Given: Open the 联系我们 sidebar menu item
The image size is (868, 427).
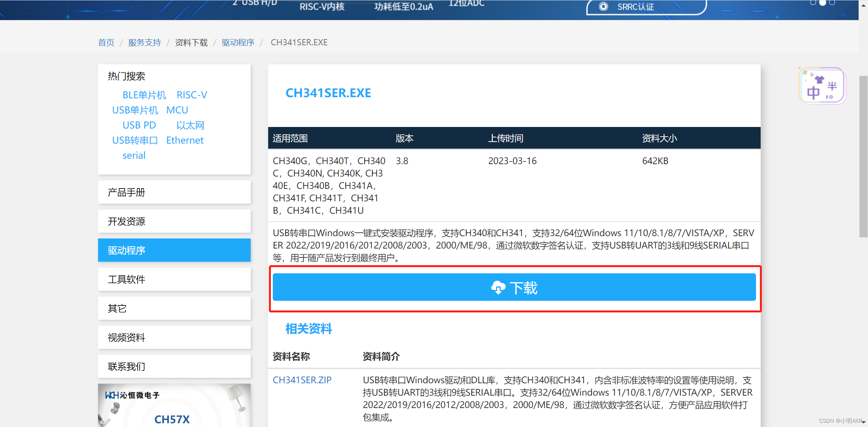Looking at the screenshot, I should (x=174, y=366).
